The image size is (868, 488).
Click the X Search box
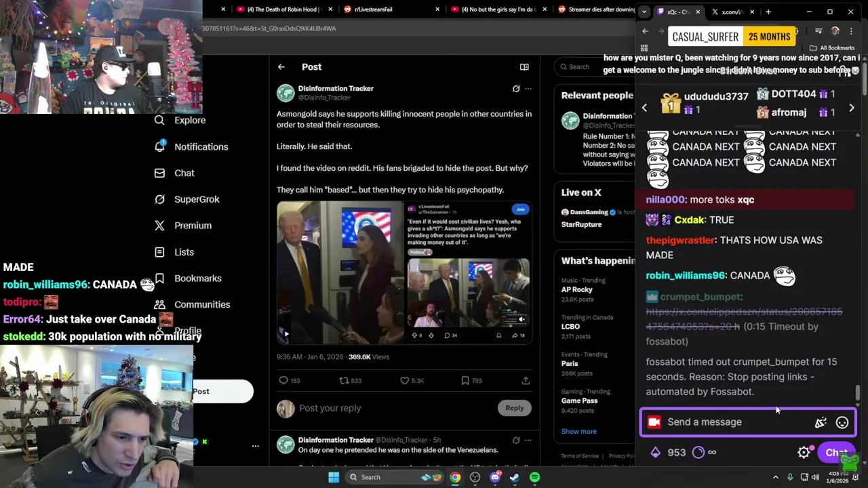pyautogui.click(x=595, y=67)
